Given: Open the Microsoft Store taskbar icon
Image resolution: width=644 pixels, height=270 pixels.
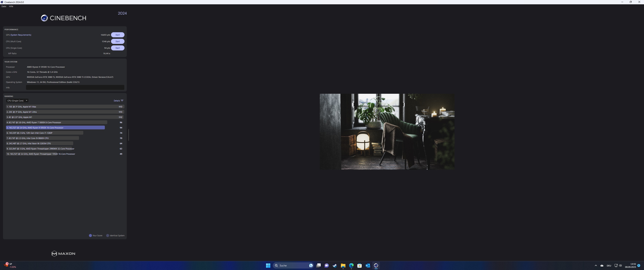Looking at the screenshot, I should coord(359,265).
